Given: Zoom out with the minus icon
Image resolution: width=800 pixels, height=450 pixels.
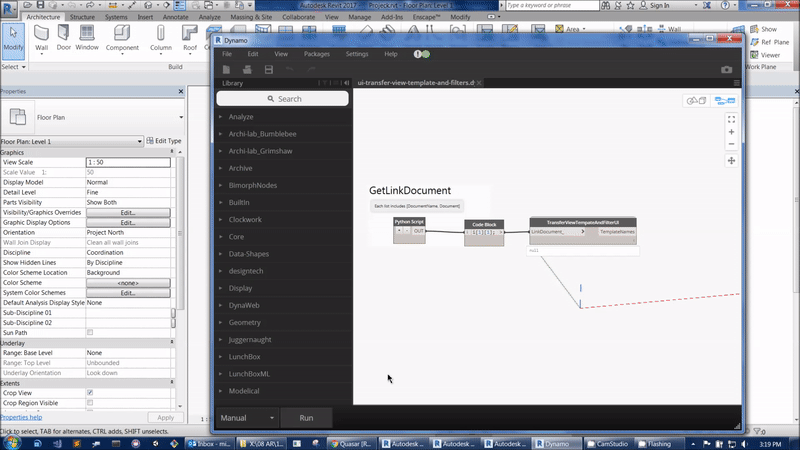Looking at the screenshot, I should pos(731,144).
